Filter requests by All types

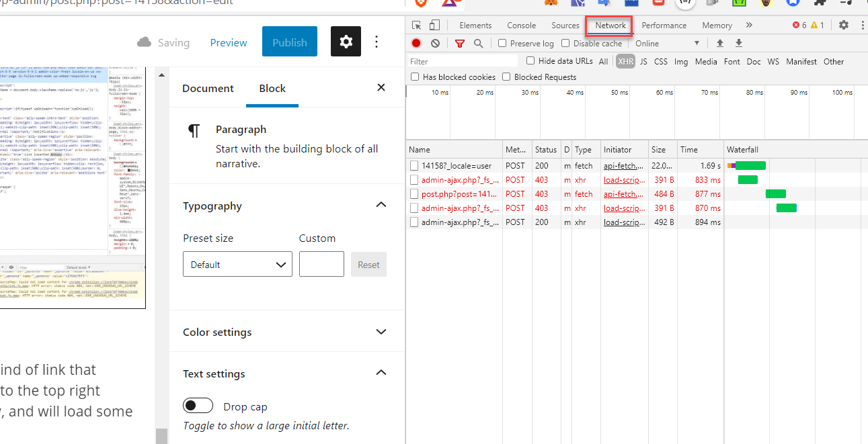coord(603,61)
